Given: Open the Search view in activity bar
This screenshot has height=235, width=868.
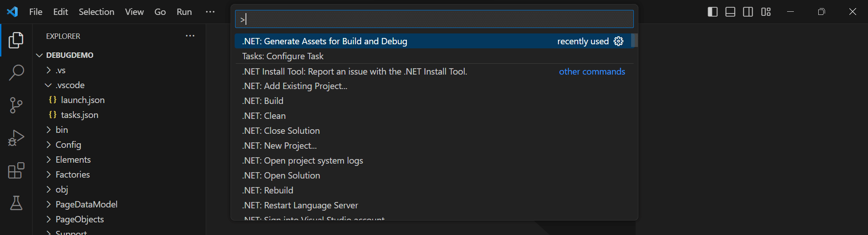Looking at the screenshot, I should click(x=16, y=72).
